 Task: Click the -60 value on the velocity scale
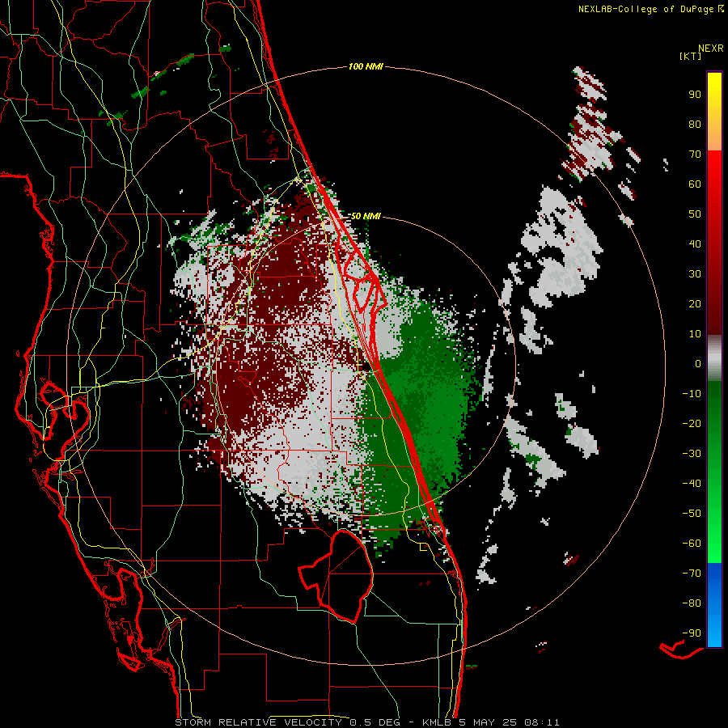click(x=692, y=544)
